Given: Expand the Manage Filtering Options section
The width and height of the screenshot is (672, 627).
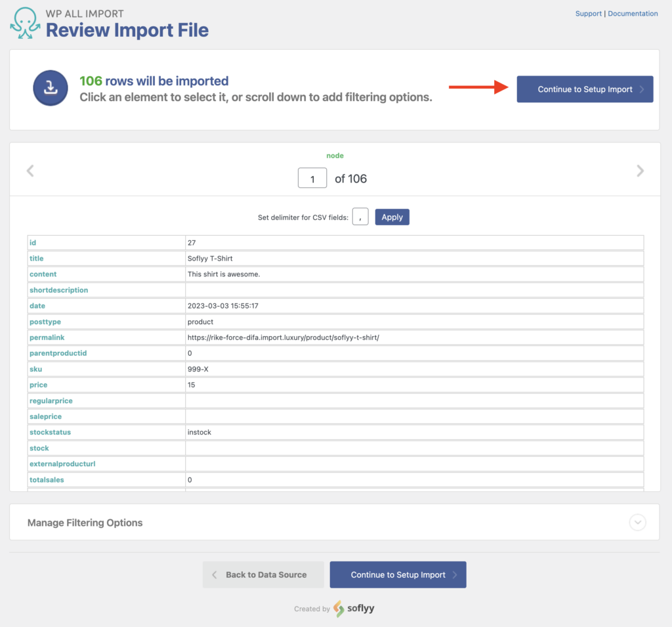Looking at the screenshot, I should tap(85, 523).
